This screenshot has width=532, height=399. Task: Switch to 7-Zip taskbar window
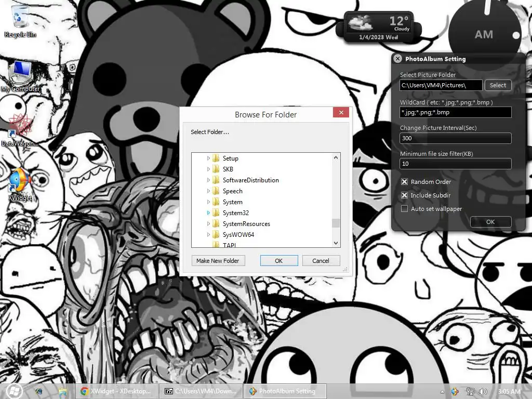(201, 391)
